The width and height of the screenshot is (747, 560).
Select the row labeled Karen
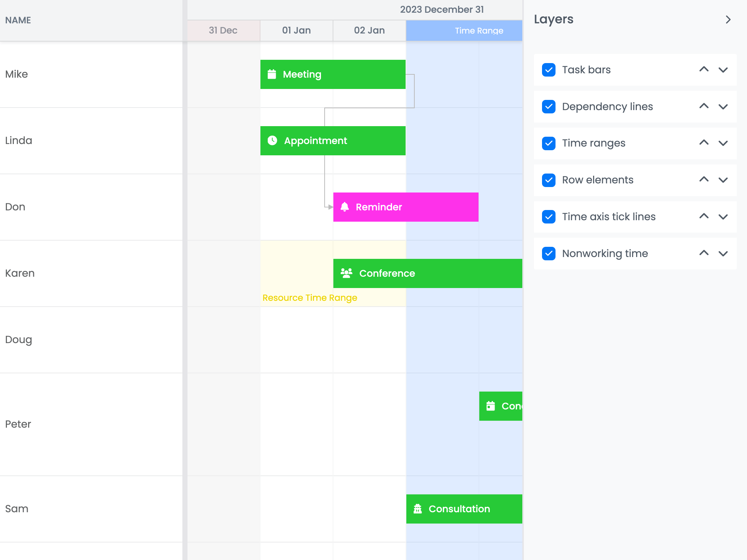(20, 273)
